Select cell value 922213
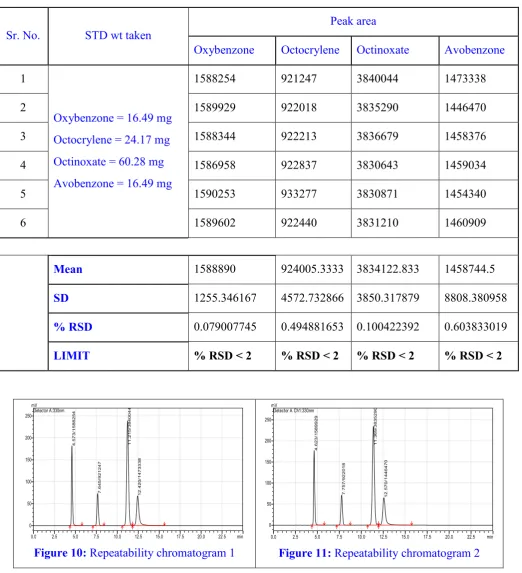 point(299,136)
